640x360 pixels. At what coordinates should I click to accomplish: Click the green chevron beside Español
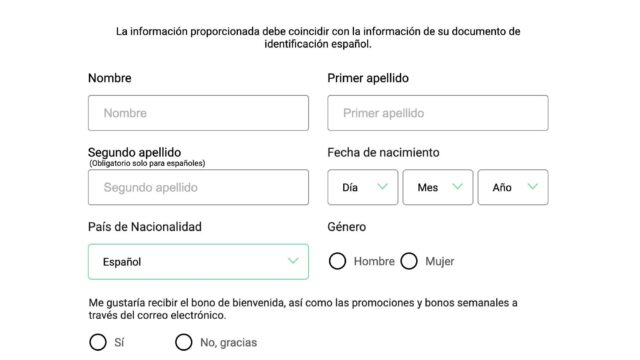[x=293, y=261]
